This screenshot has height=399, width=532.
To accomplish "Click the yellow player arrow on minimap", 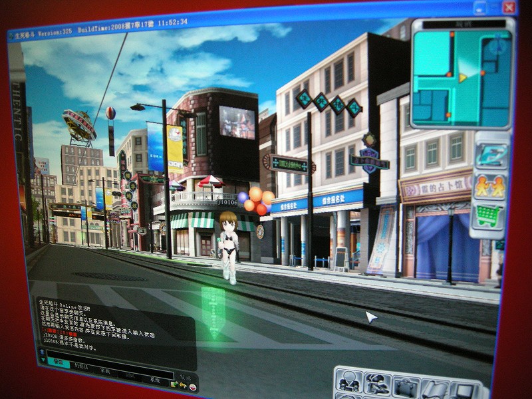I will point(462,78).
